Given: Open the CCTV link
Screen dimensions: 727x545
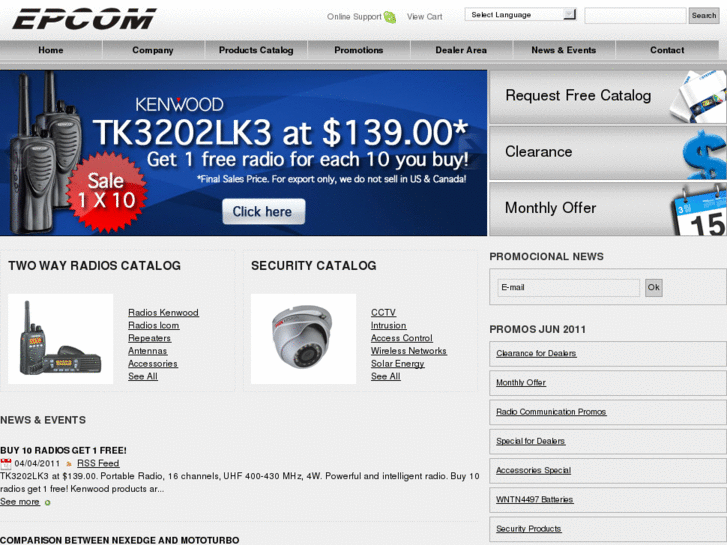Looking at the screenshot, I should (x=383, y=313).
